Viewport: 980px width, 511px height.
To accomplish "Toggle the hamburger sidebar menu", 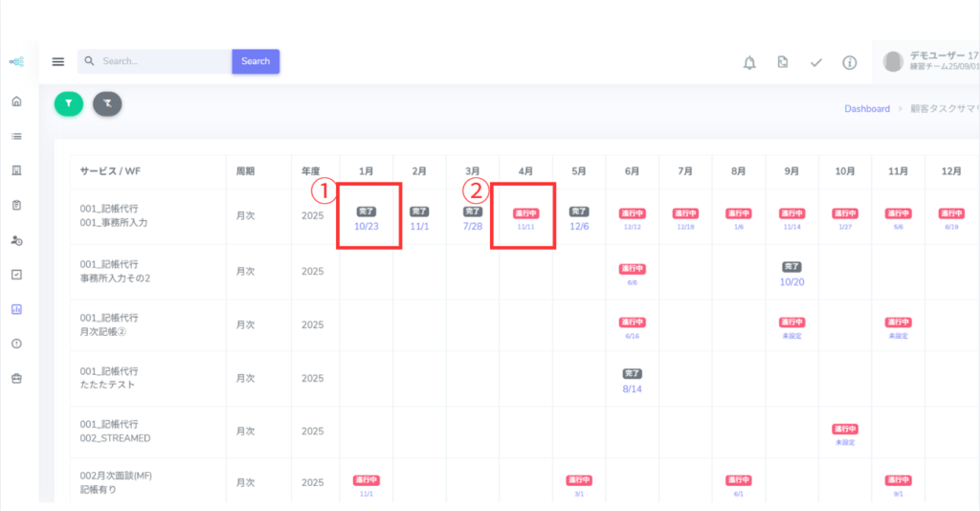I will point(58,61).
